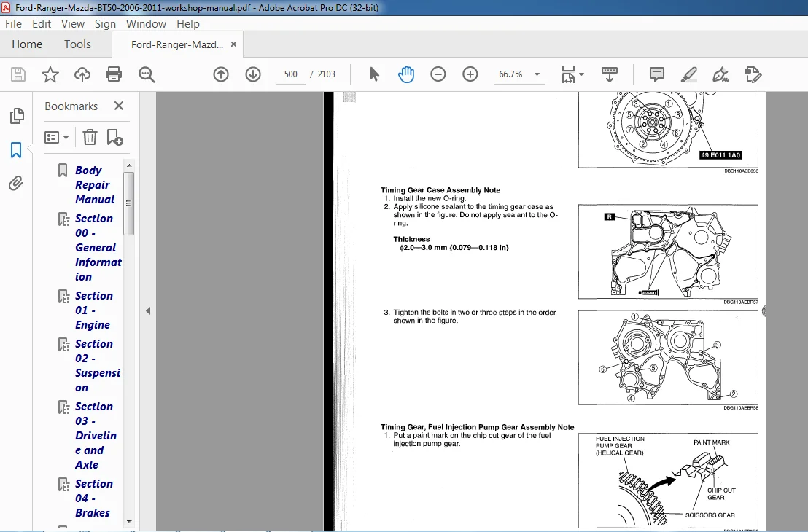This screenshot has height=532, width=808.
Task: Open the Sign menu
Action: [x=105, y=24]
